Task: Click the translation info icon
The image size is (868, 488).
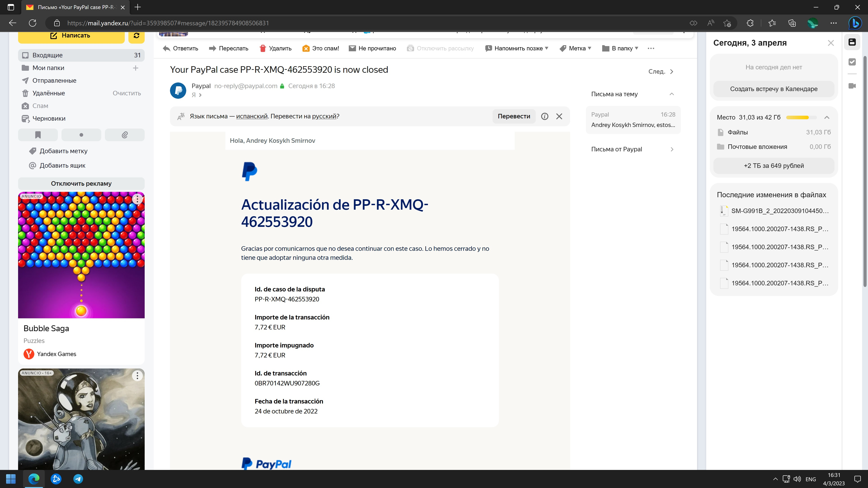Action: coord(545,116)
